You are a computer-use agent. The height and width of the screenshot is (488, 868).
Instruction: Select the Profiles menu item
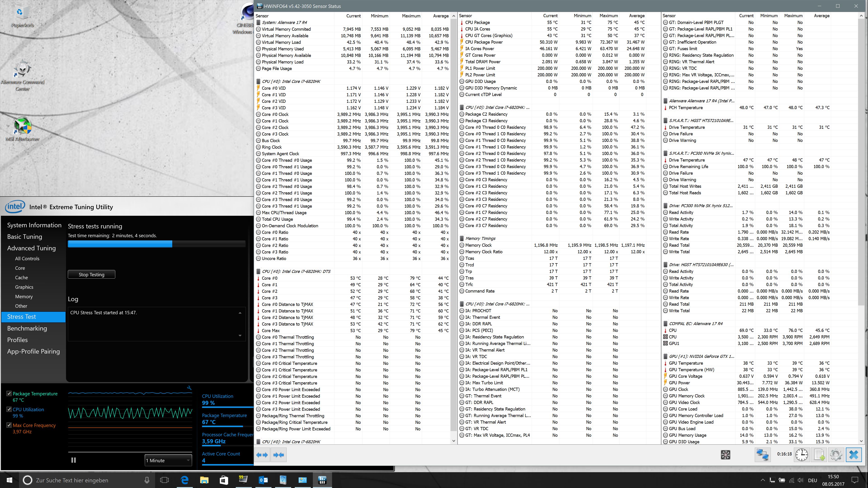coord(18,340)
